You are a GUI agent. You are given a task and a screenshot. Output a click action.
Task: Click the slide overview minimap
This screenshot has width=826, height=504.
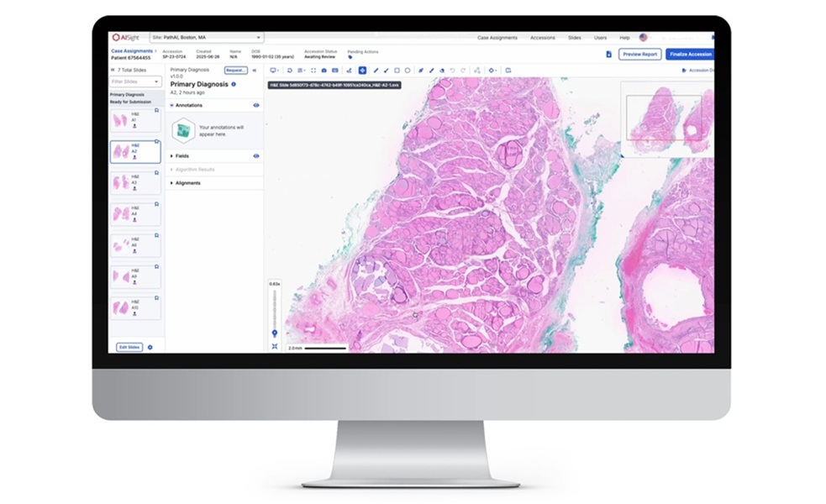pos(667,119)
